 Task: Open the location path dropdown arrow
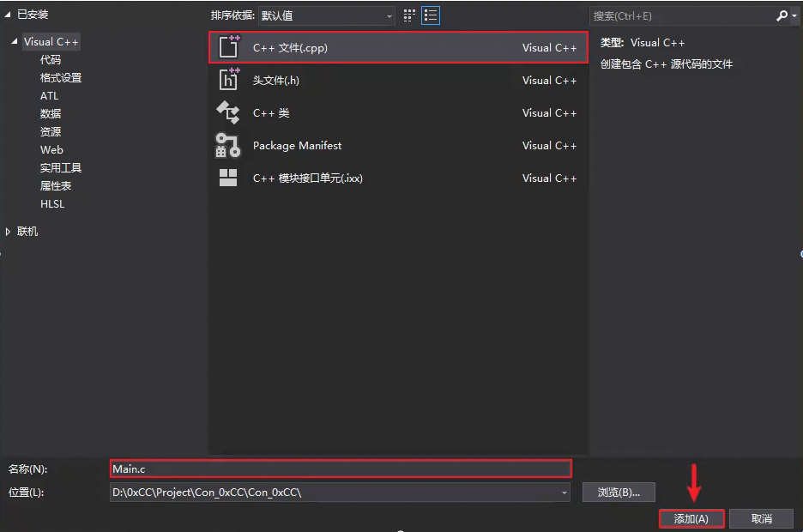(564, 493)
